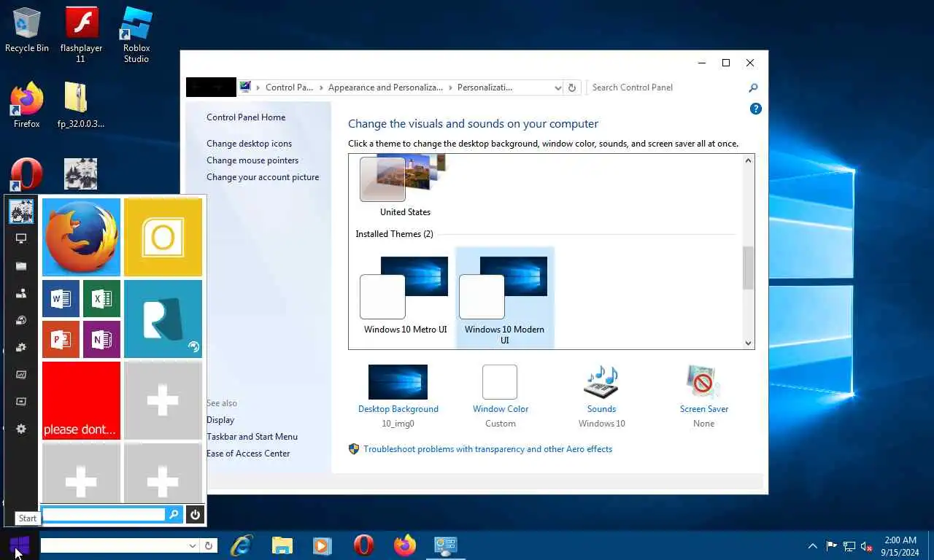Launch the OneNote tile
Screen dimensions: 934x560
(x=101, y=339)
